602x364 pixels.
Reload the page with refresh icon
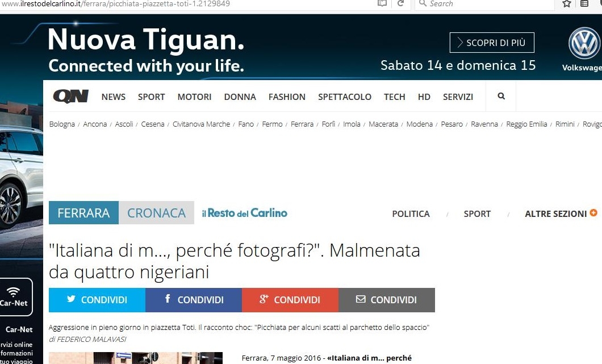400,3
